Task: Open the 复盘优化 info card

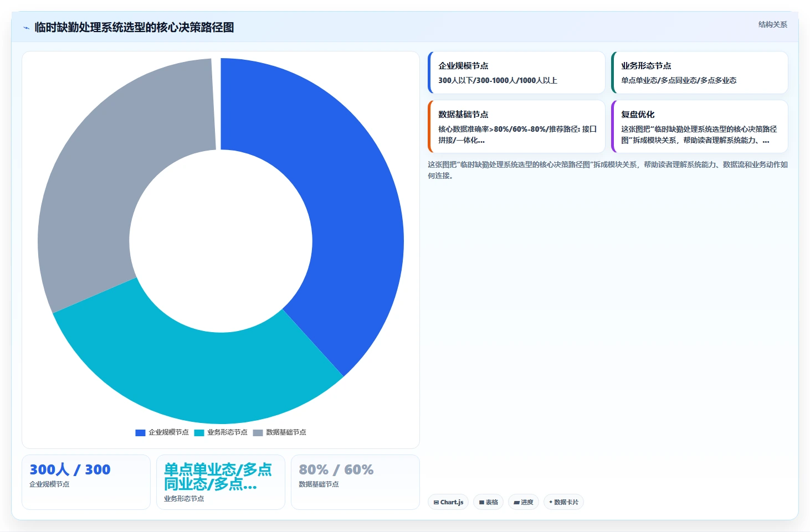Action: (x=699, y=127)
